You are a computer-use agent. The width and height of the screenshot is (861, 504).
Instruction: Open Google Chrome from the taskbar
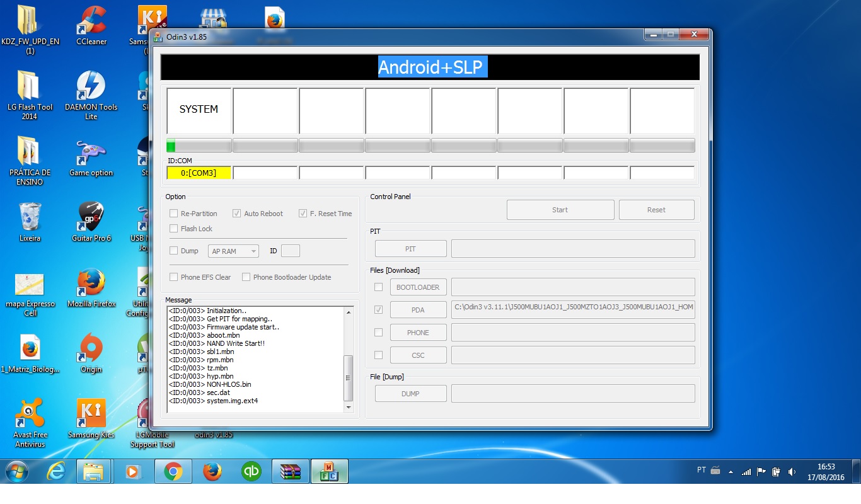click(x=173, y=471)
